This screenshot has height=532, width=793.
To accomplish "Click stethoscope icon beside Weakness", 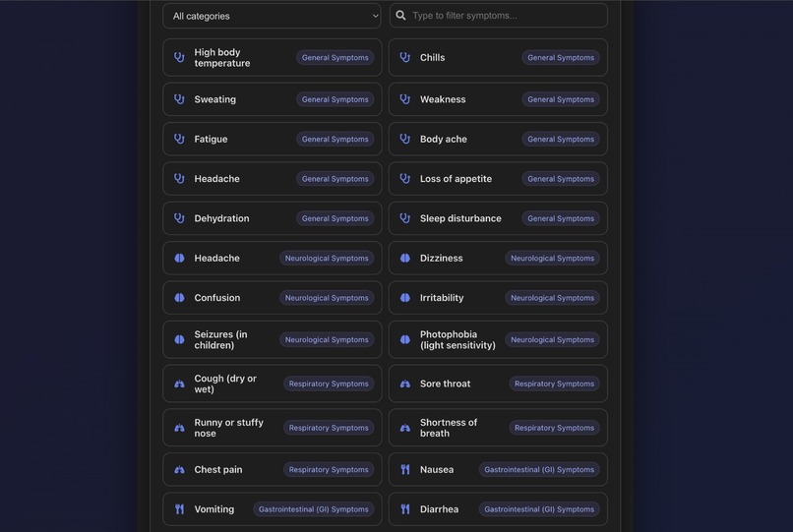I will point(405,99).
